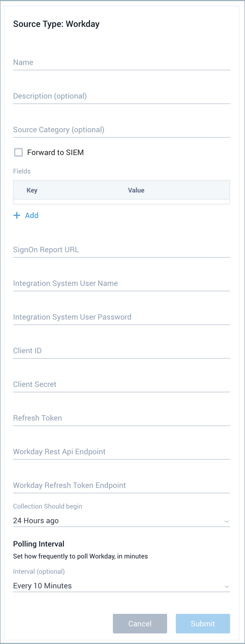The height and width of the screenshot is (644, 245).
Task: Click the Add fields link
Action: [31, 215]
